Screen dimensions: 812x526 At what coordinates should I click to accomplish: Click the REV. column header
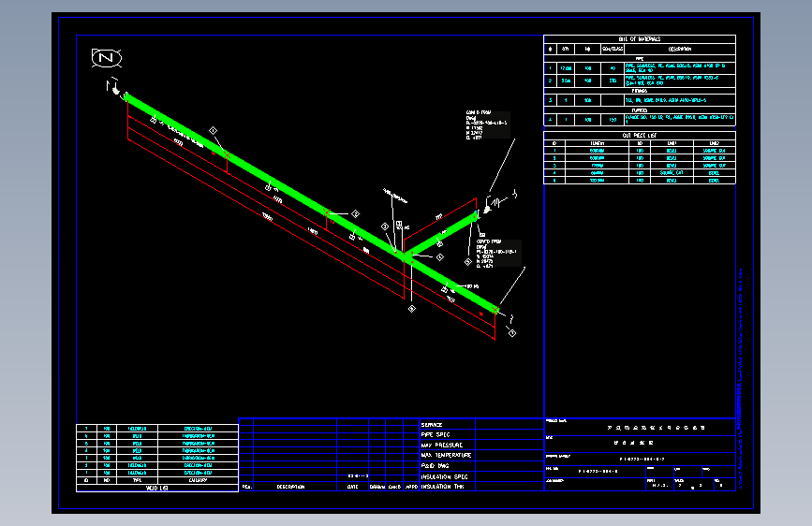click(x=246, y=488)
